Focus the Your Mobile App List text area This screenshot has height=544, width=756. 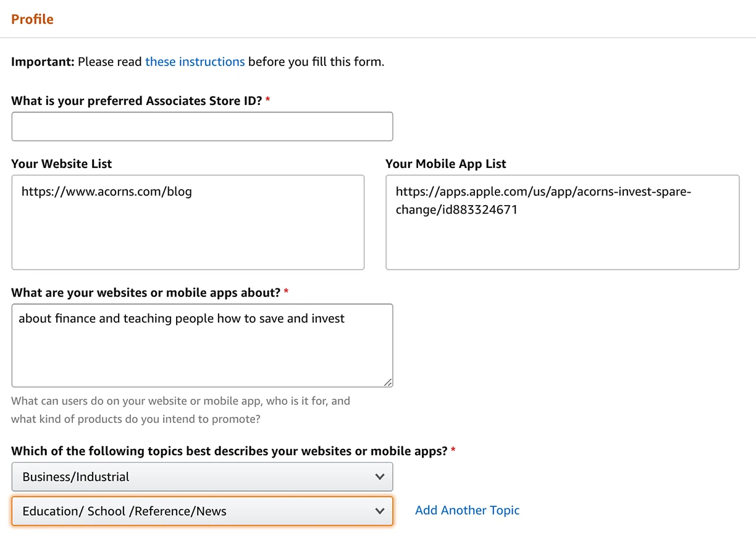pyautogui.click(x=563, y=222)
